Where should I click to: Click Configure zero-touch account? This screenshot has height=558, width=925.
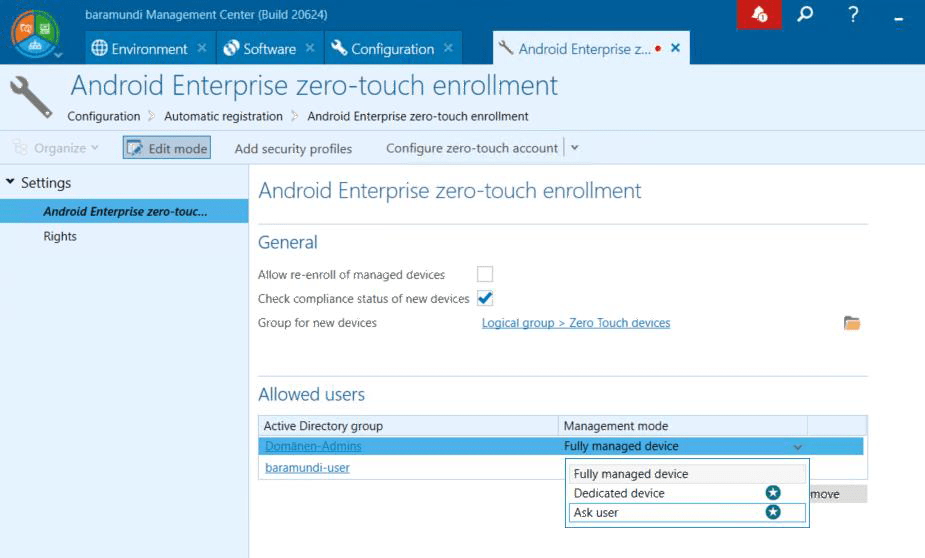click(x=471, y=148)
